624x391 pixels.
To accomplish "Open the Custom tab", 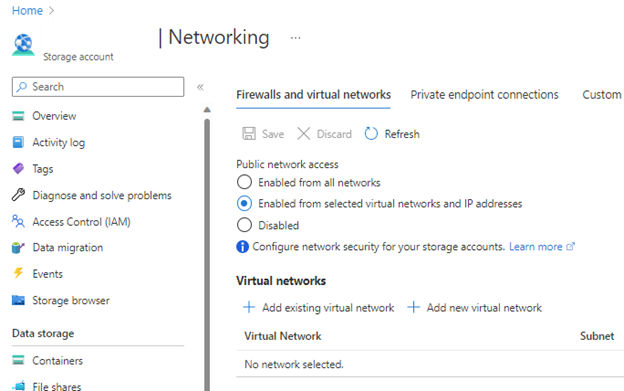I will point(602,95).
